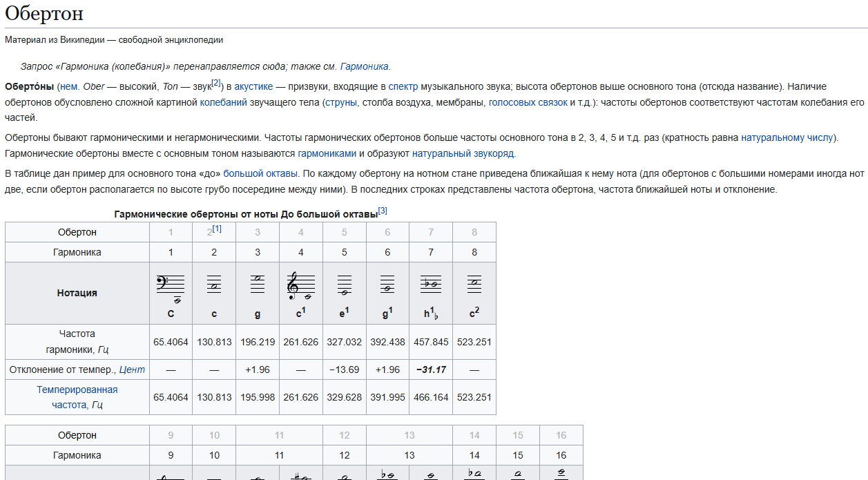
Task: Click the notation image for note c2
Action: tap(474, 283)
